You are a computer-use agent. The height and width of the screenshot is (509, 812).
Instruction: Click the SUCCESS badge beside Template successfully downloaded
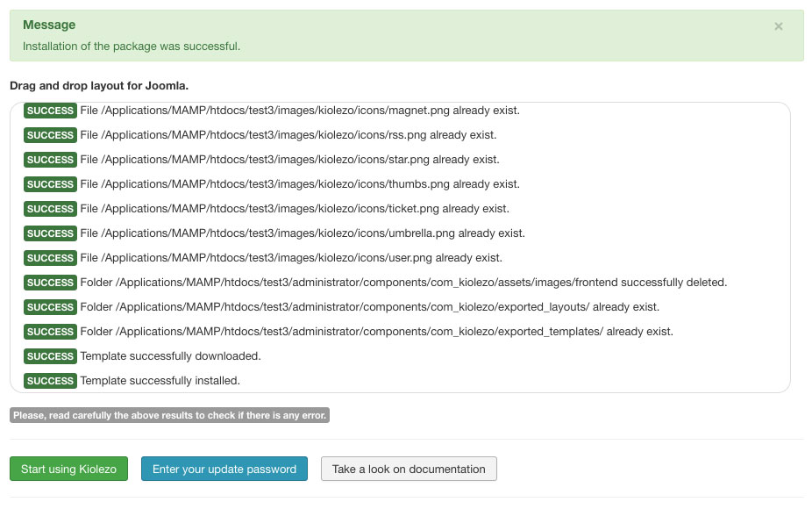tap(50, 356)
